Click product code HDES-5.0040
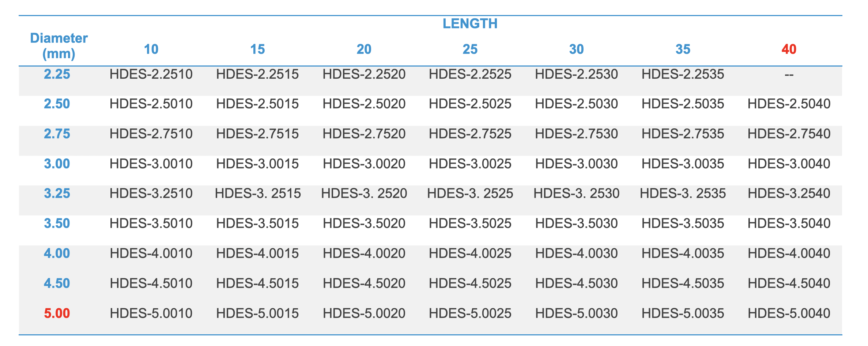The height and width of the screenshot is (346, 868). tap(789, 313)
